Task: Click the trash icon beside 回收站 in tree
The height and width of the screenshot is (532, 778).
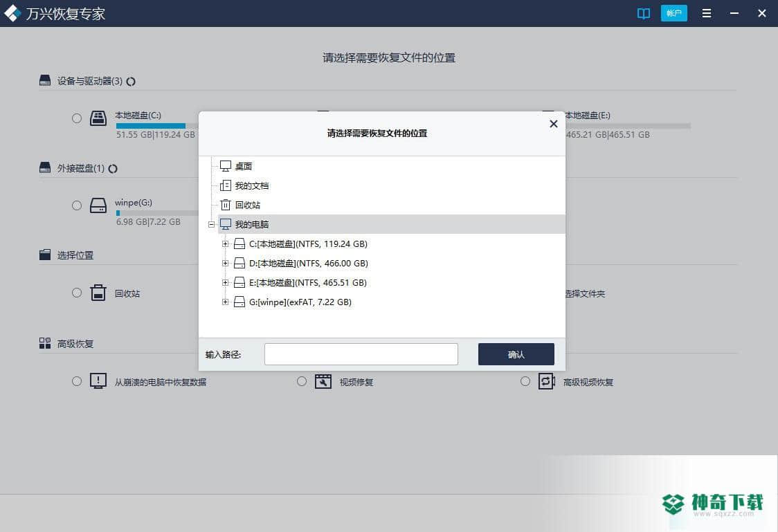Action: click(226, 205)
